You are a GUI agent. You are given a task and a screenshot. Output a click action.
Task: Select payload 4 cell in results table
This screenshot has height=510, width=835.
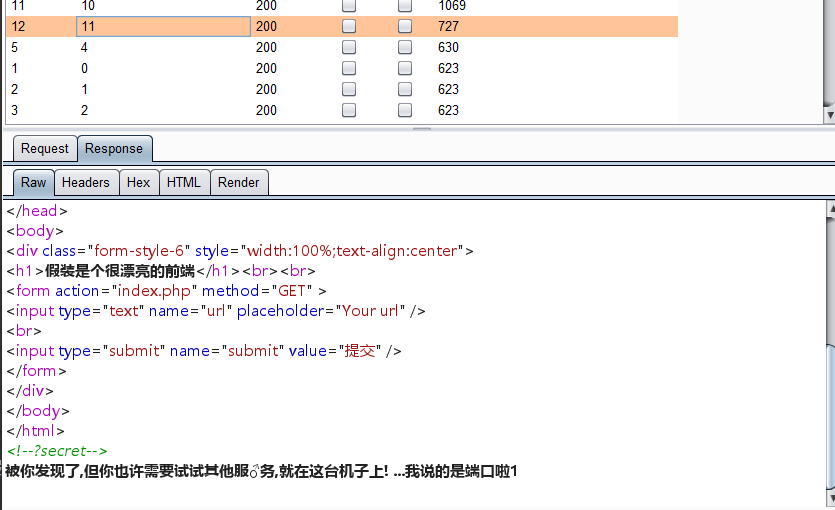coord(84,47)
